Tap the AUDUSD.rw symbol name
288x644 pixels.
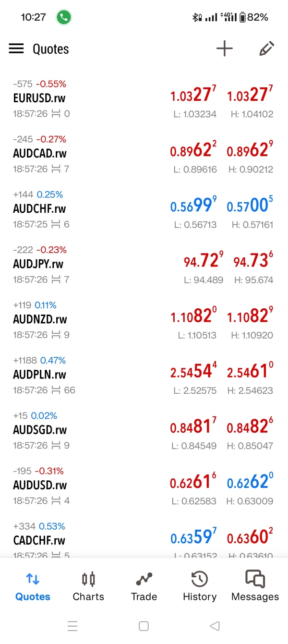pyautogui.click(x=40, y=485)
